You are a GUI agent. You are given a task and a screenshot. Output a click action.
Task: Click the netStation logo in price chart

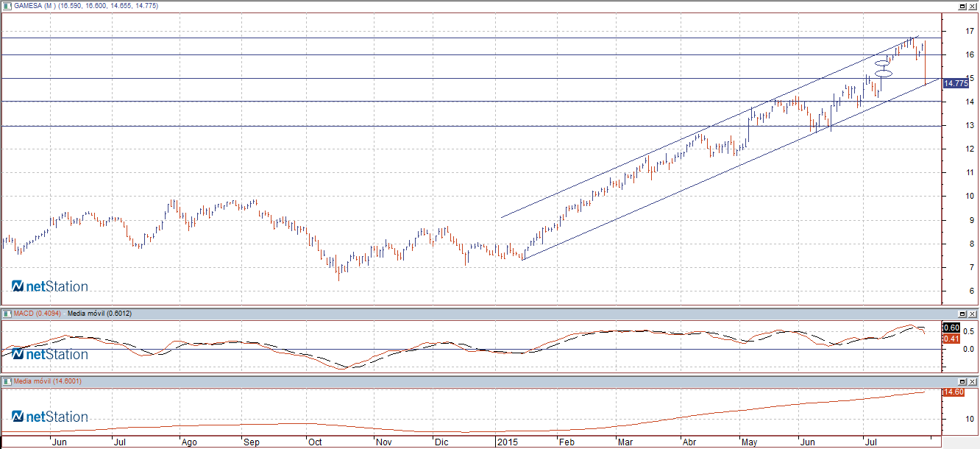pyautogui.click(x=50, y=286)
